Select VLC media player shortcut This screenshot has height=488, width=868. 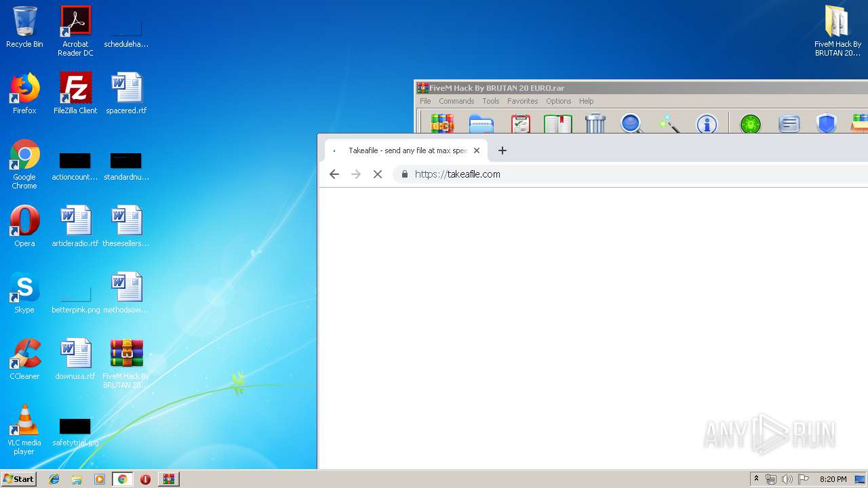(24, 430)
